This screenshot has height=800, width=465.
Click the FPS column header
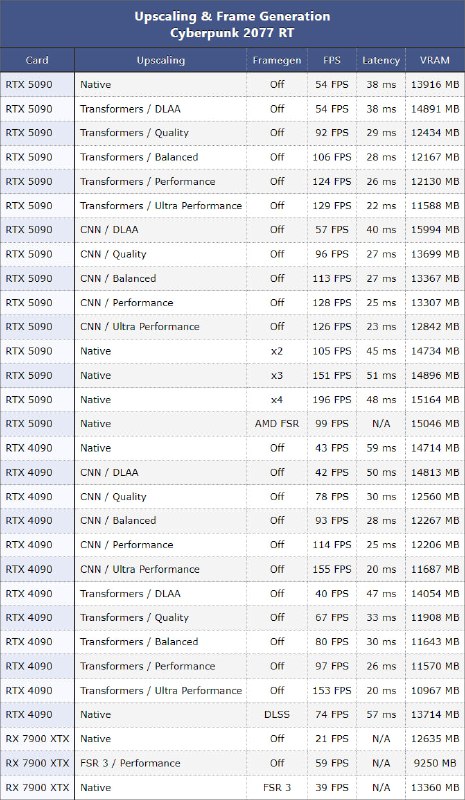coord(332,60)
